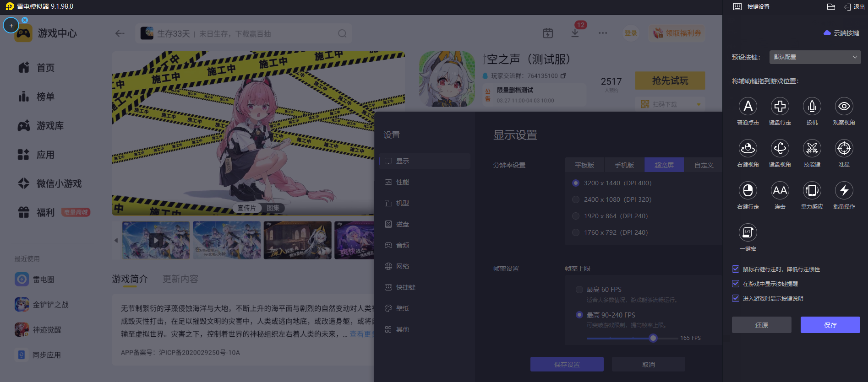868x382 pixels.
Task: Select the 观察视角 view angle icon
Action: 844,106
